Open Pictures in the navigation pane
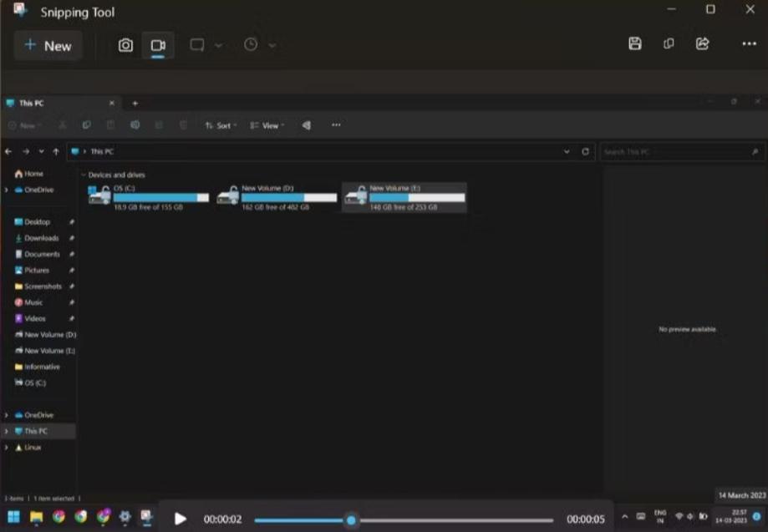The height and width of the screenshot is (532, 768). [32, 270]
